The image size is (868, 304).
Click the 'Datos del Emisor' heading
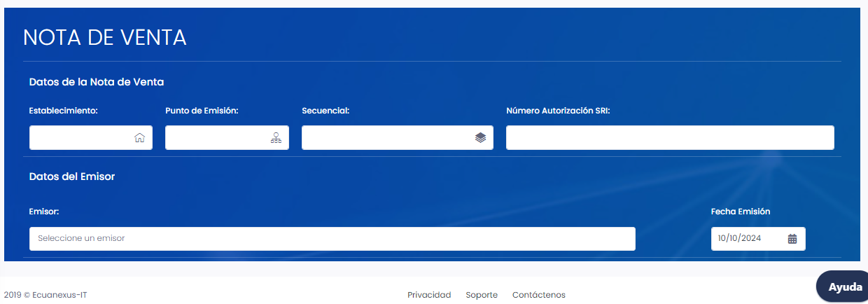(72, 177)
